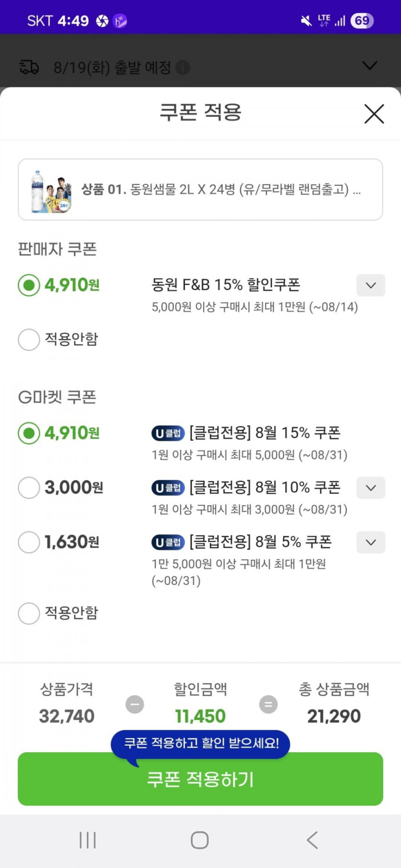
Task: Open the 동원샘물 product thumbnail
Action: pos(51,190)
